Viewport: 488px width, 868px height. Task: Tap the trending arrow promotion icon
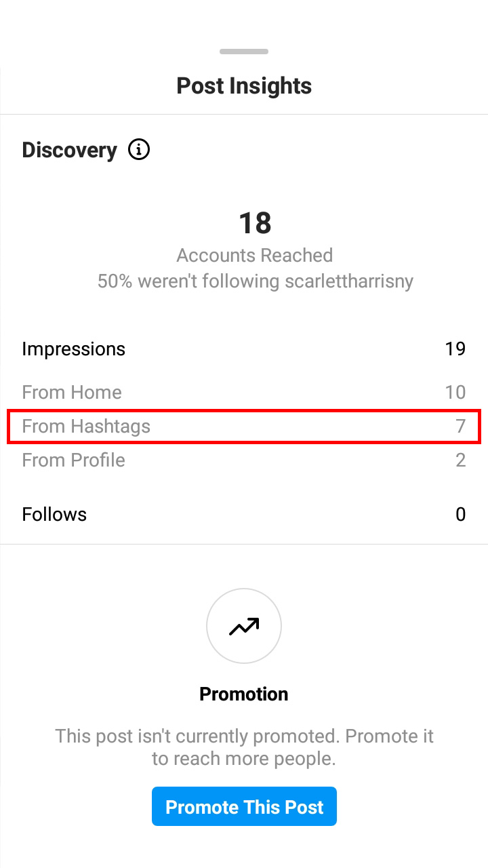pos(244,626)
